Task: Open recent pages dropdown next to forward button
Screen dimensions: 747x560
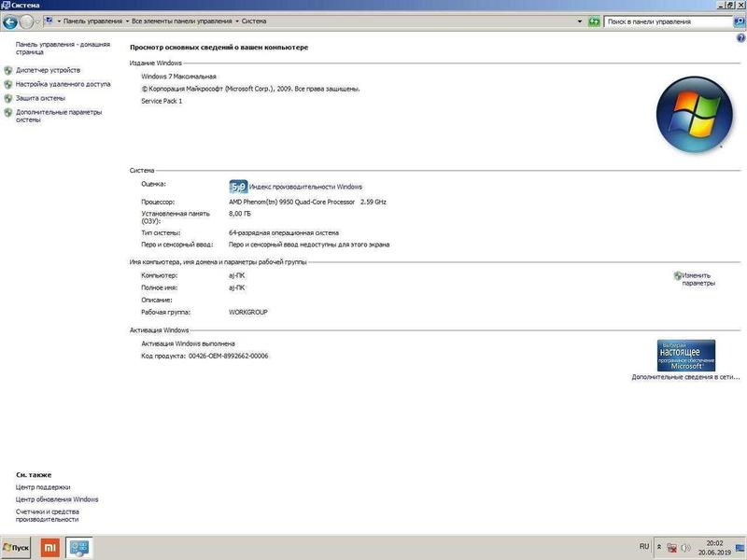Action: (37, 21)
